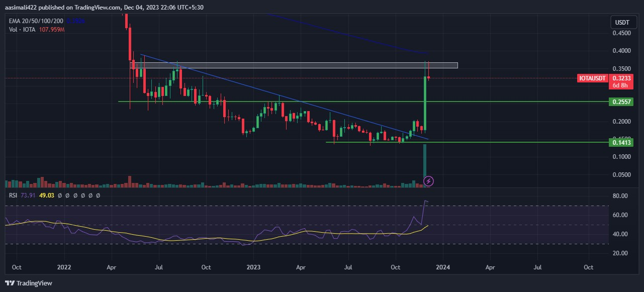The width and height of the screenshot is (644, 292).
Task: Click the tall volume bar of breakout week
Action: [425, 166]
